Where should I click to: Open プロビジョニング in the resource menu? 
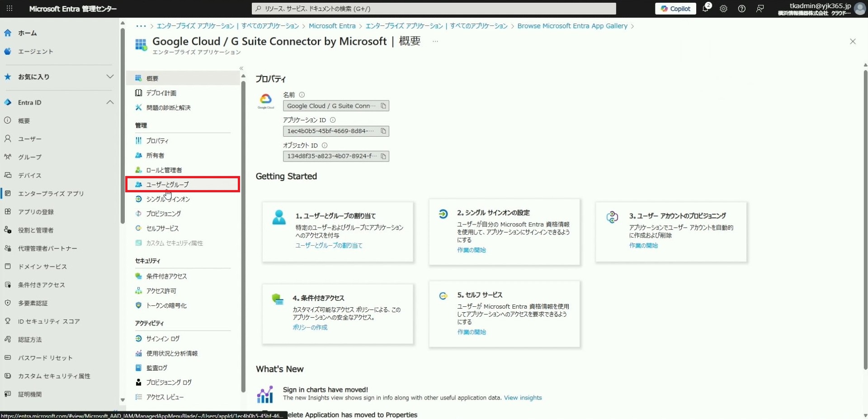tap(163, 214)
